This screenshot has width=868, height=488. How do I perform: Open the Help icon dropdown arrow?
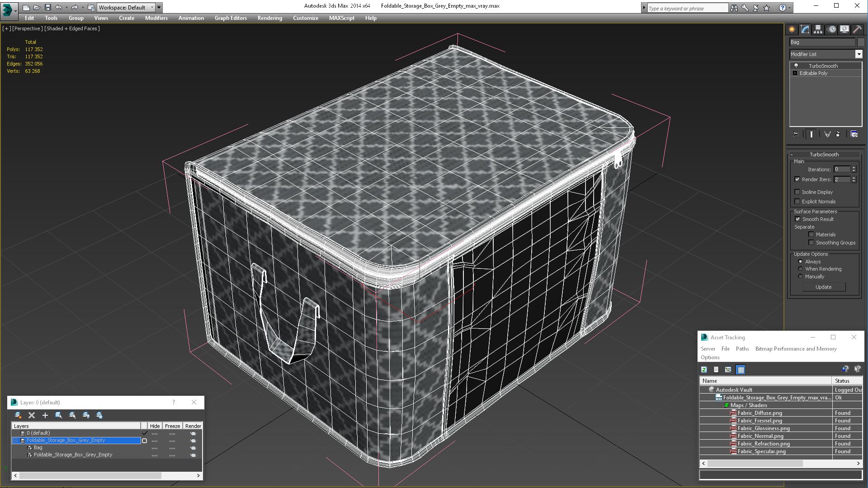790,8
